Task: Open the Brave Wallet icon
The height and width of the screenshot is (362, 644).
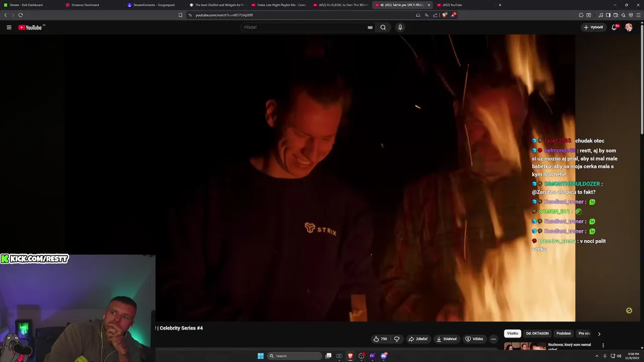Action: point(616,15)
